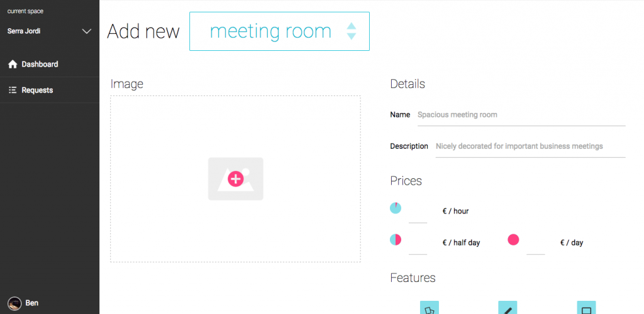644x314 pixels.
Task: Click the Ben user name link
Action: pyautogui.click(x=32, y=303)
